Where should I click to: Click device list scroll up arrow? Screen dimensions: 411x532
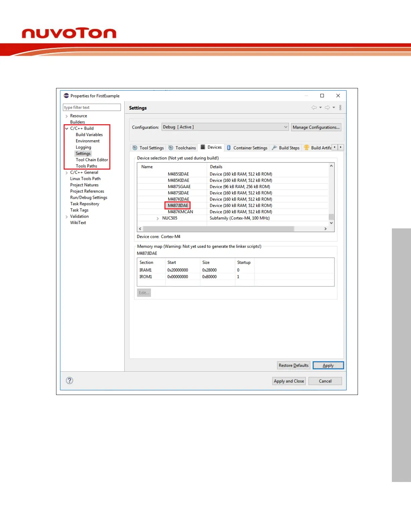tap(331, 166)
